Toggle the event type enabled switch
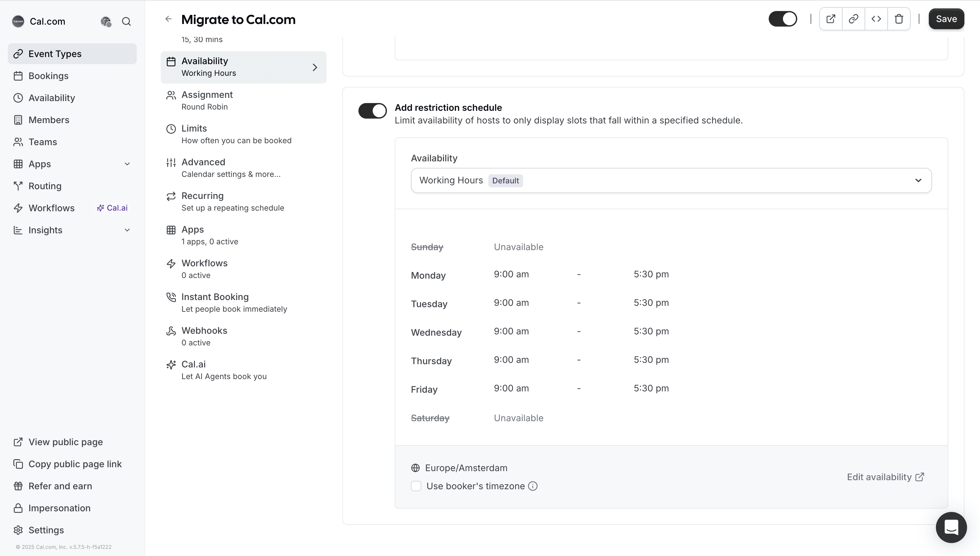 pyautogui.click(x=783, y=19)
